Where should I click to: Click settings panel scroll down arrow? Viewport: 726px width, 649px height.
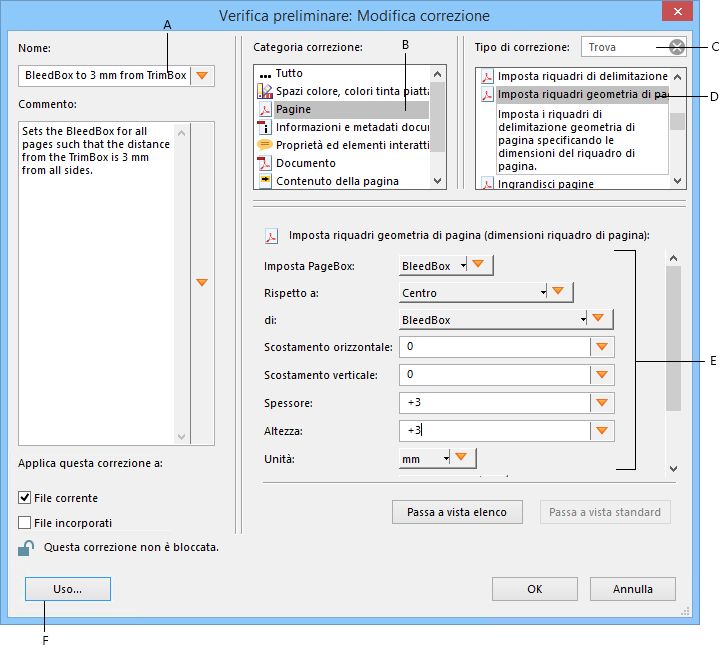point(674,468)
